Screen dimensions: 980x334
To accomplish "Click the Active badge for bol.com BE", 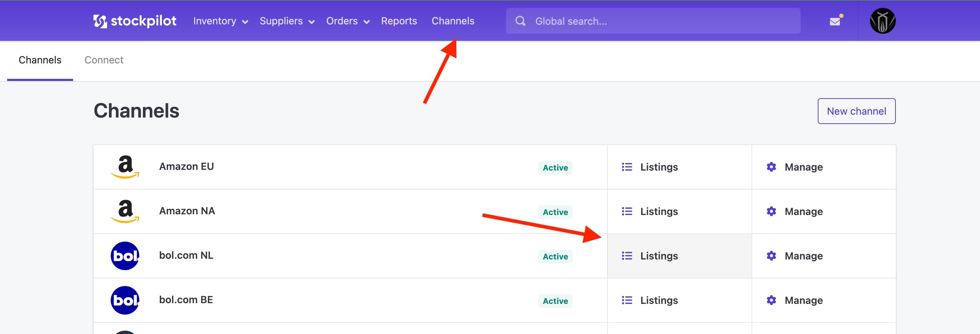I will 555,301.
